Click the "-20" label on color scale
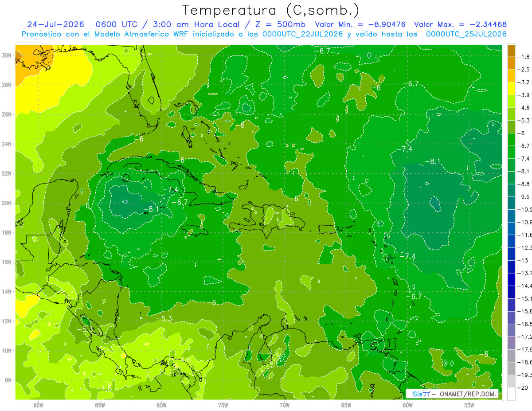 (524, 388)
